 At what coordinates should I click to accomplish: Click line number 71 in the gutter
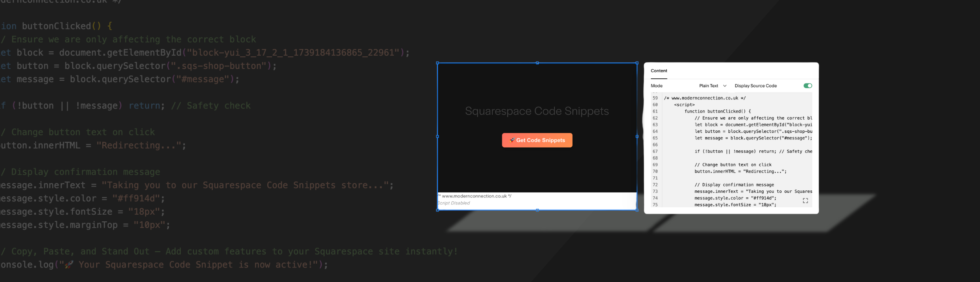[x=655, y=178]
